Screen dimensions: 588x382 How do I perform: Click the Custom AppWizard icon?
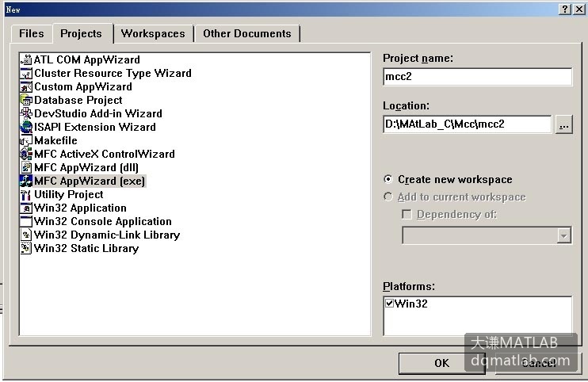[x=26, y=87]
